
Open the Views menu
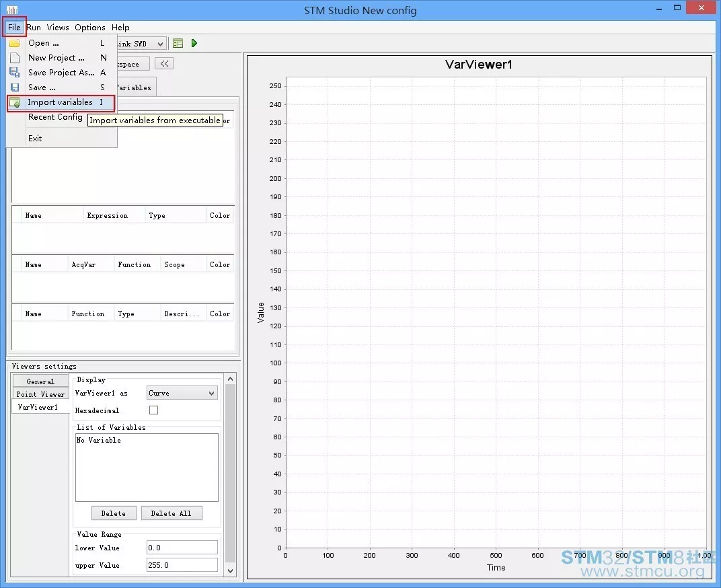pos(58,27)
